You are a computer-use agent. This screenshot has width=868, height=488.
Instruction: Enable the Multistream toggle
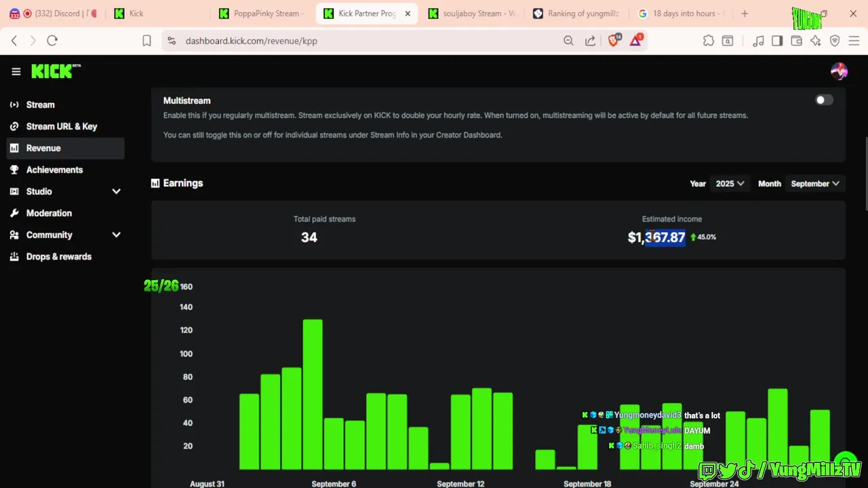coord(824,100)
